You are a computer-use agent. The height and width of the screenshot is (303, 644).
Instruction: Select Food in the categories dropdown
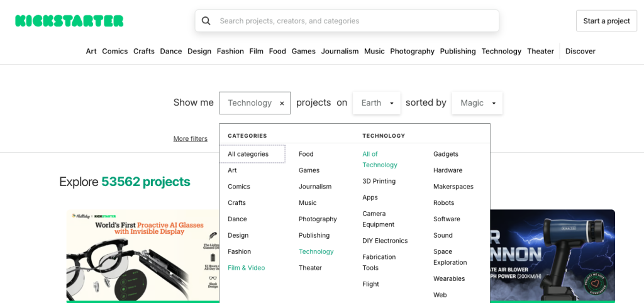tap(306, 154)
